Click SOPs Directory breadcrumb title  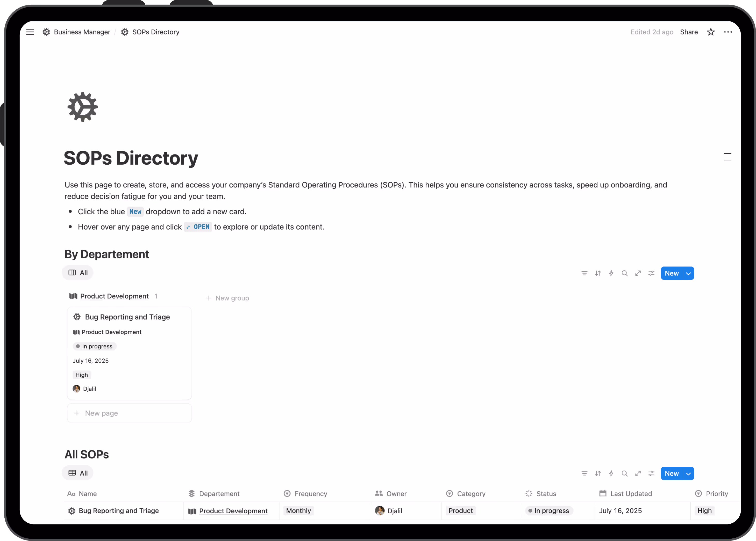tap(156, 32)
